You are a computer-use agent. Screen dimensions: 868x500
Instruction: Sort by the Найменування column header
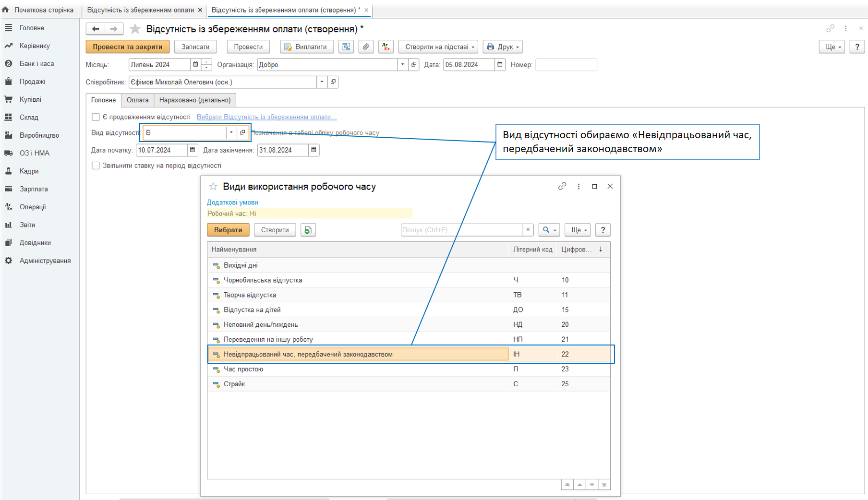[x=358, y=250]
